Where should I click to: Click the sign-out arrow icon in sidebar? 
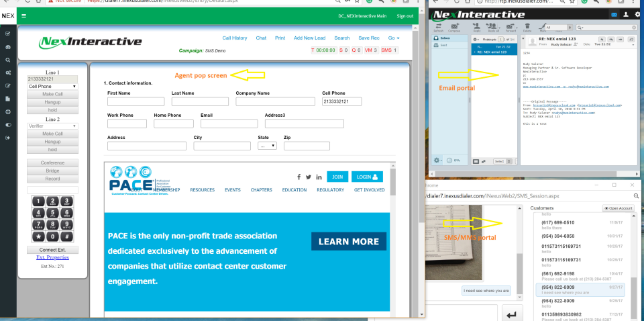pos(8,138)
